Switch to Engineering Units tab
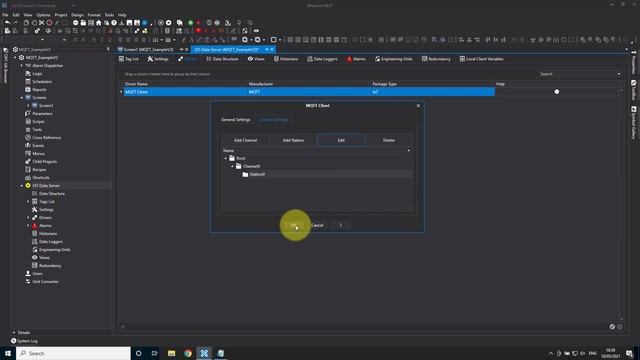This screenshot has height=360, width=640. tap(394, 59)
